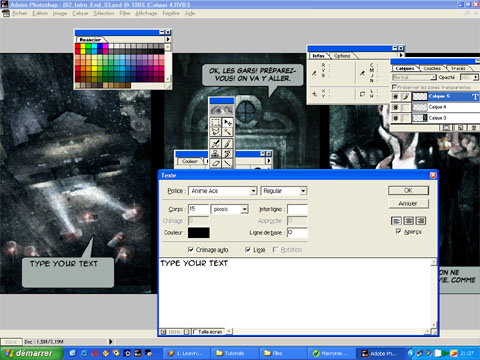
Task: Select the Airbrush tool
Action: click(215, 144)
